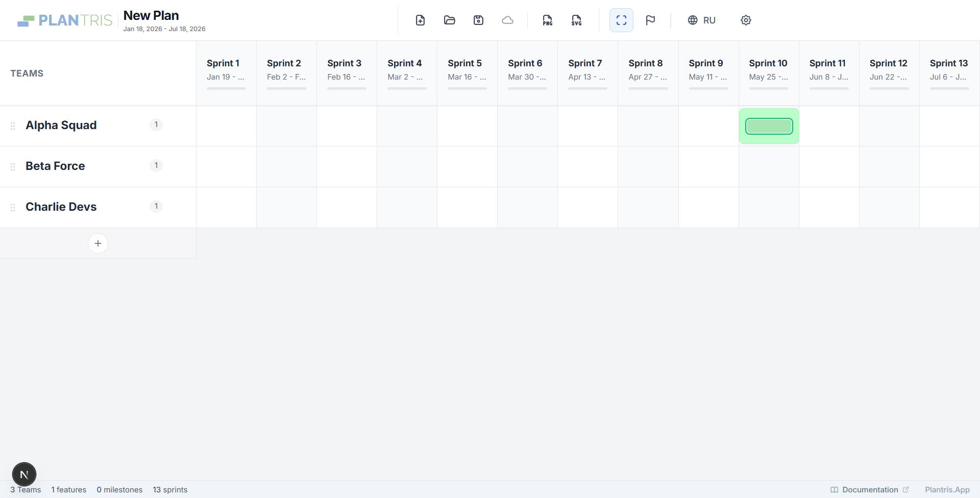This screenshot has height=498, width=980.
Task: Grab Charlie Devs drag handle
Action: 13,207
